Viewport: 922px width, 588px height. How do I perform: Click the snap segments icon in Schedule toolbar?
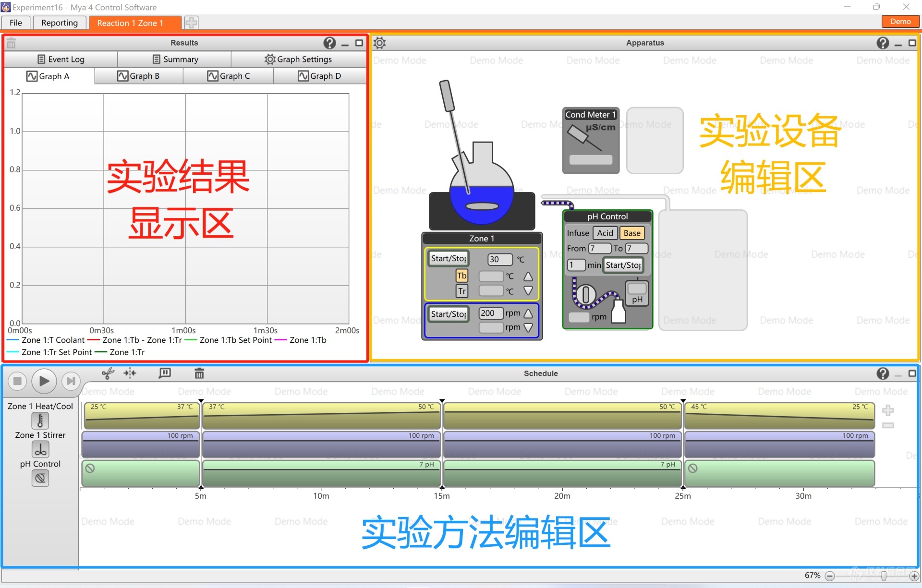(x=130, y=373)
